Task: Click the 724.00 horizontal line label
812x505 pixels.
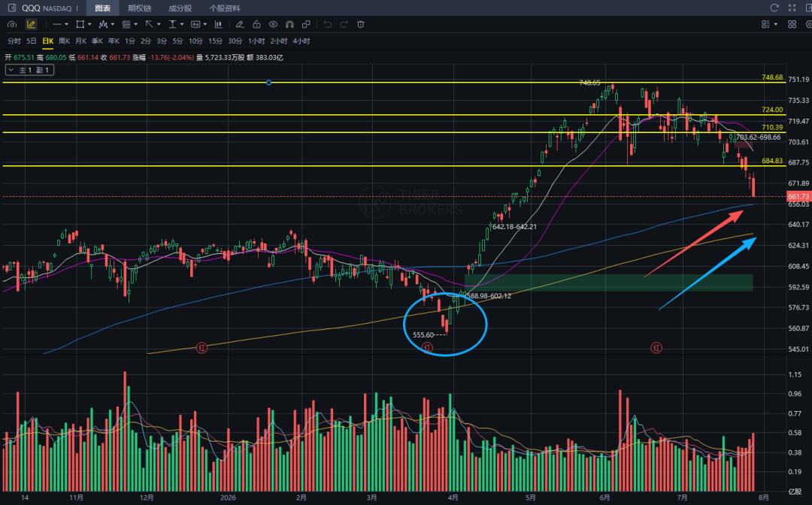Action: [x=772, y=110]
